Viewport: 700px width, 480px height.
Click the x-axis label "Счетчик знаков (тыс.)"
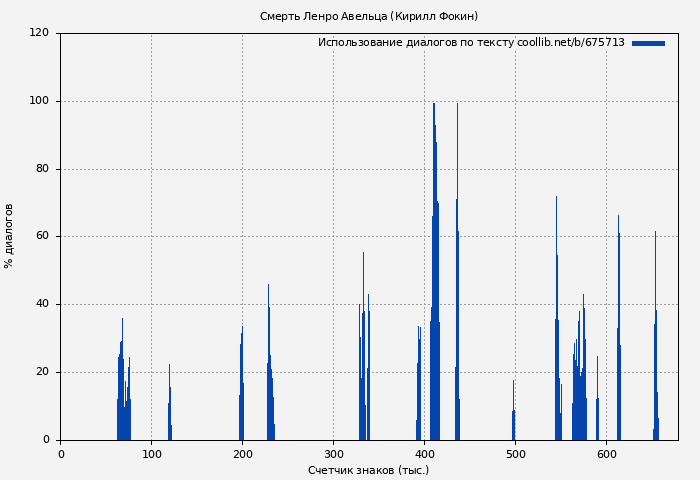coord(368,470)
